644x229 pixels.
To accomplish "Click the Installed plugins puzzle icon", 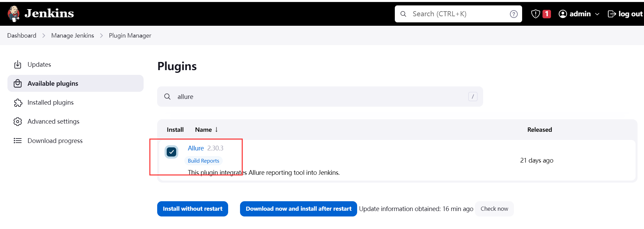I will [x=18, y=103].
